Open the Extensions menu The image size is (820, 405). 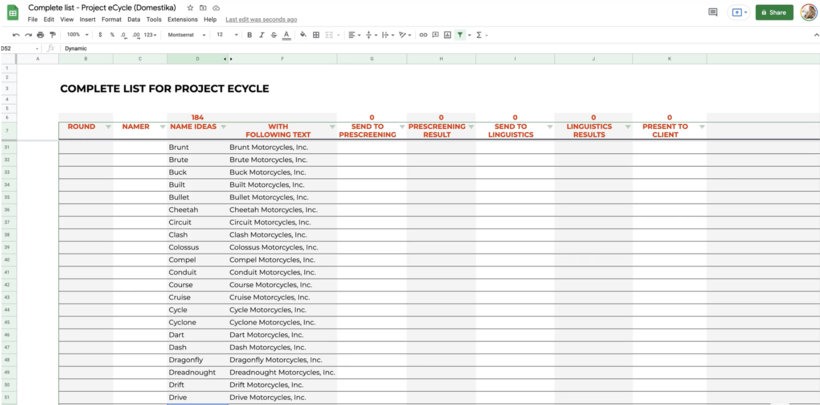(183, 19)
